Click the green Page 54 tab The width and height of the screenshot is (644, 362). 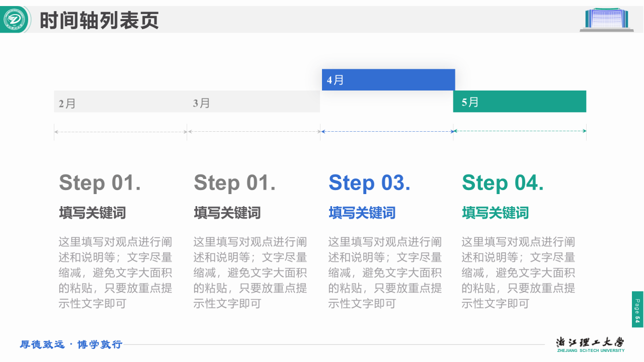pyautogui.click(x=637, y=309)
